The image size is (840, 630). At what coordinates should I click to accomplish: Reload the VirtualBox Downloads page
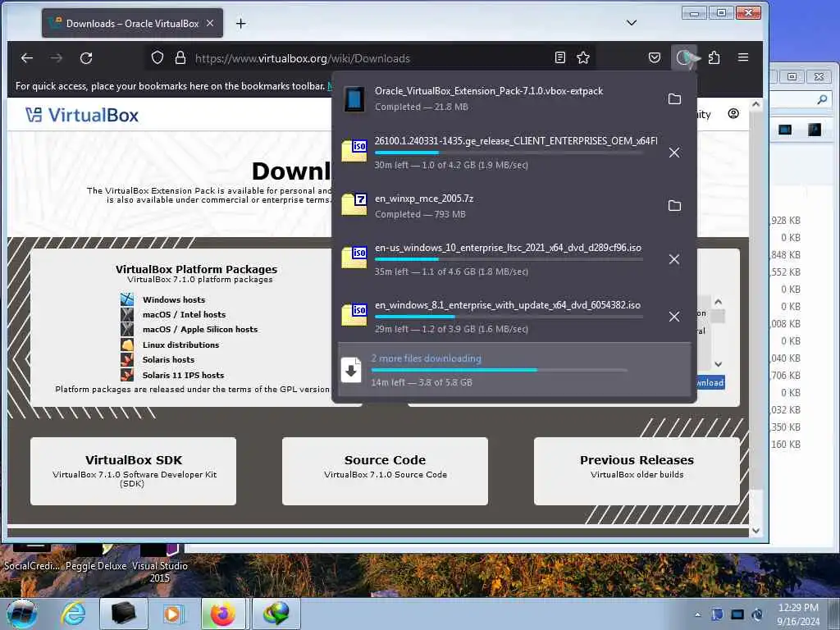click(86, 58)
